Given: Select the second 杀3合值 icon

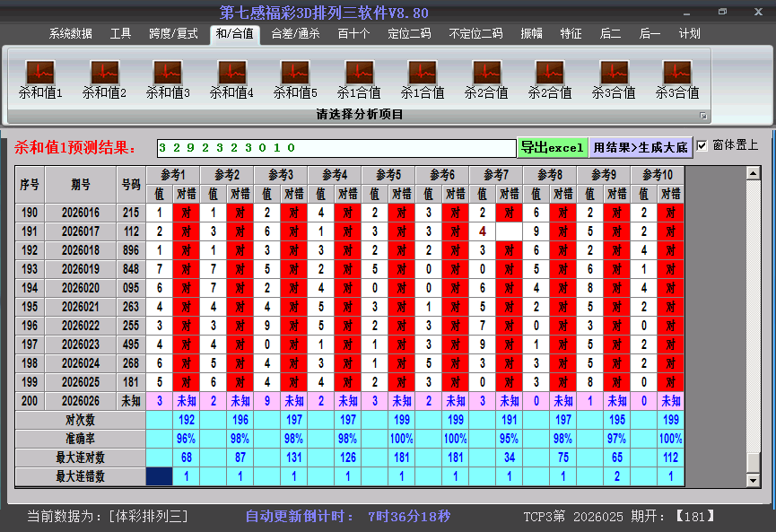Looking at the screenshot, I should 677,76.
